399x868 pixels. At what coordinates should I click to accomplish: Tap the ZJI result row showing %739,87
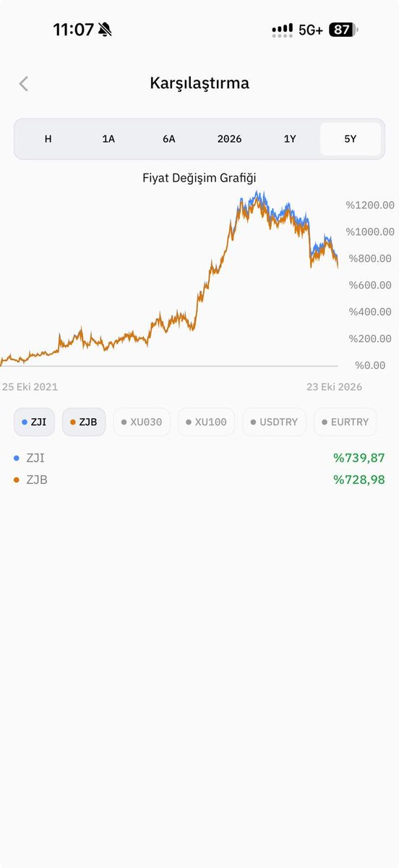tap(199, 458)
